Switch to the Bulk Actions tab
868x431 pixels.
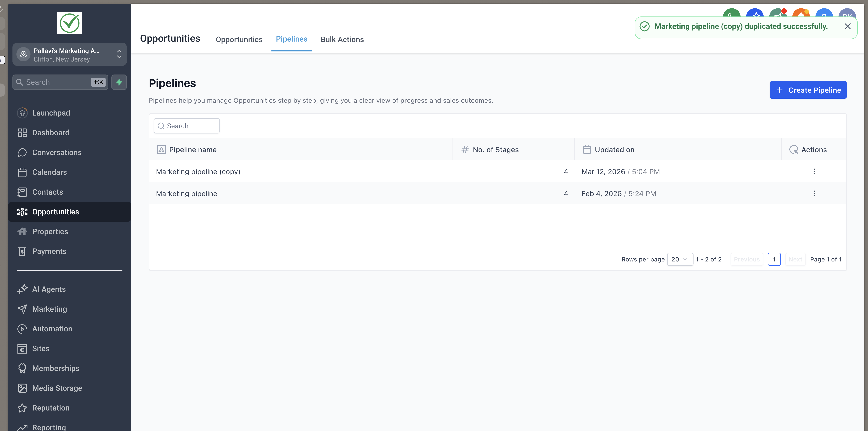click(342, 39)
